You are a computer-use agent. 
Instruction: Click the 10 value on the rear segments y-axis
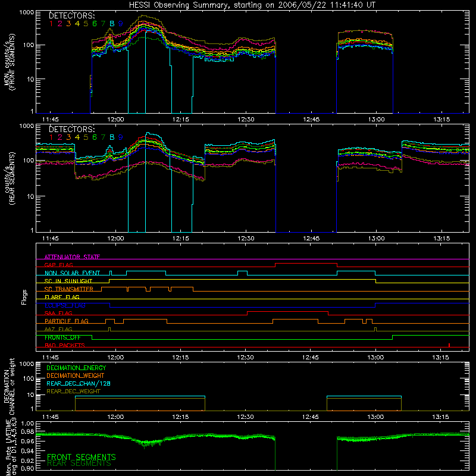(x=30, y=196)
